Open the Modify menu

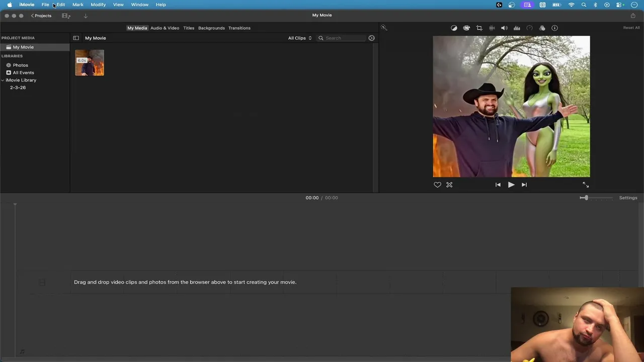click(98, 5)
